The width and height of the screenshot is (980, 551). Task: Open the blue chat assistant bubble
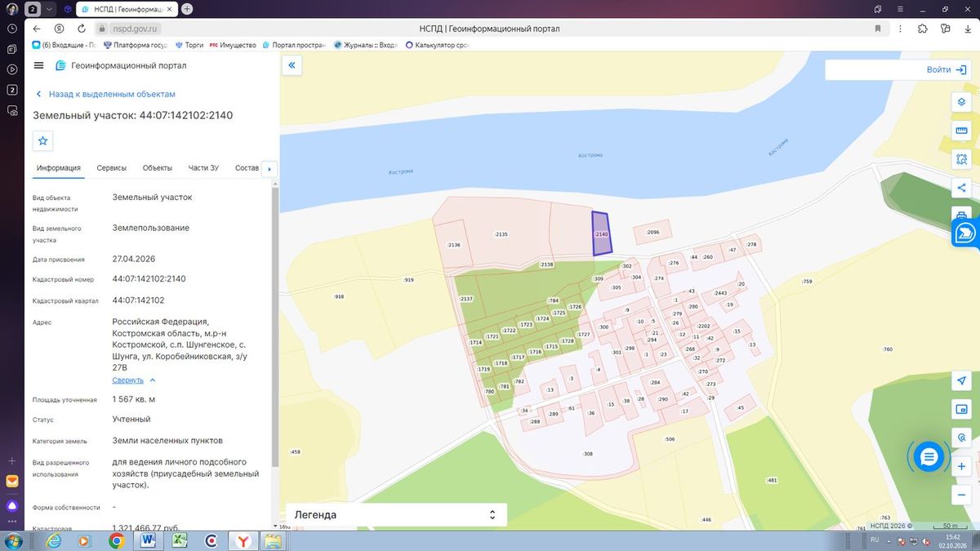928,457
